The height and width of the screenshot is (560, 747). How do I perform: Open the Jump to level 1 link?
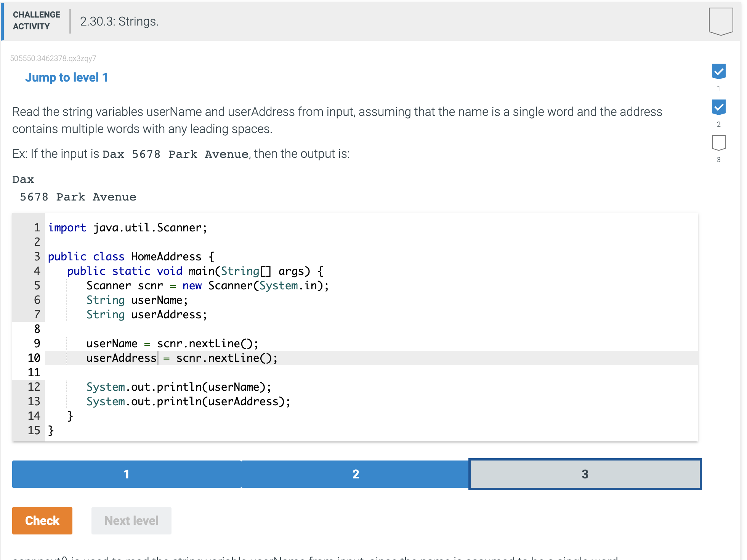[x=66, y=77]
